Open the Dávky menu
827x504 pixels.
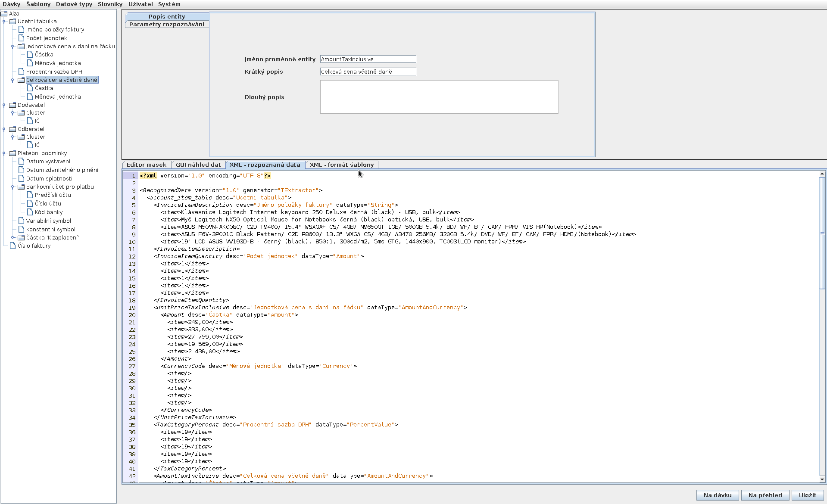point(11,4)
